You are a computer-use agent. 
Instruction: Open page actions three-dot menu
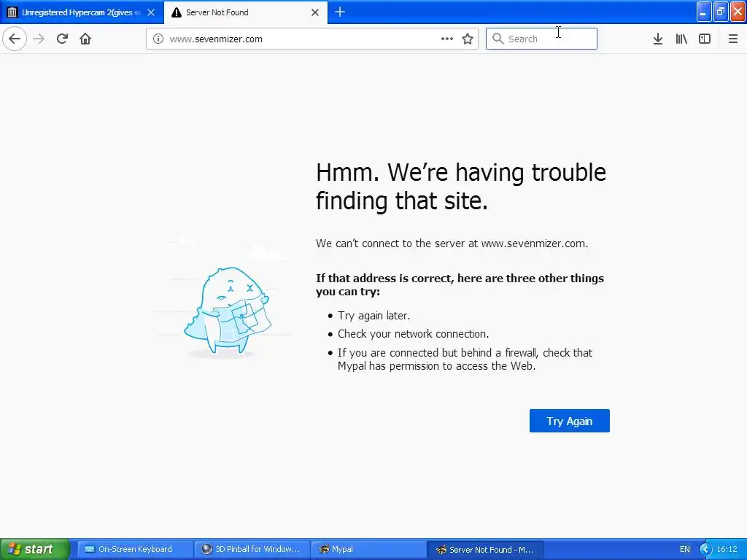(447, 39)
